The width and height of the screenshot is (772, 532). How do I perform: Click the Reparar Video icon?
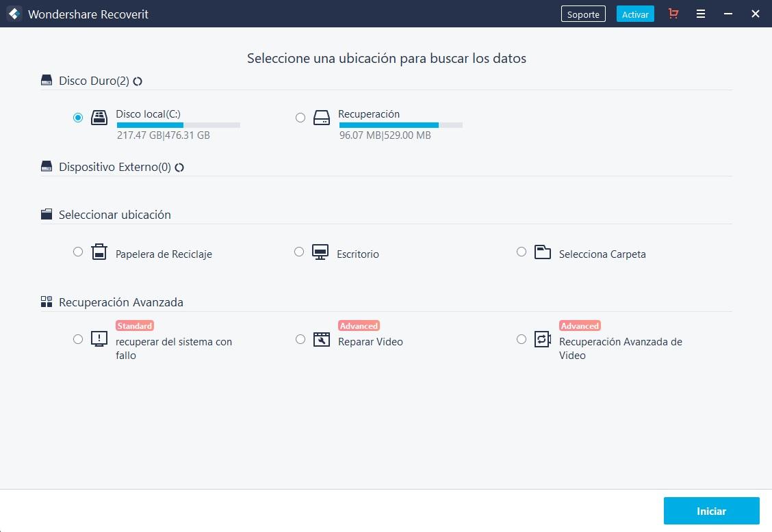[322, 340]
